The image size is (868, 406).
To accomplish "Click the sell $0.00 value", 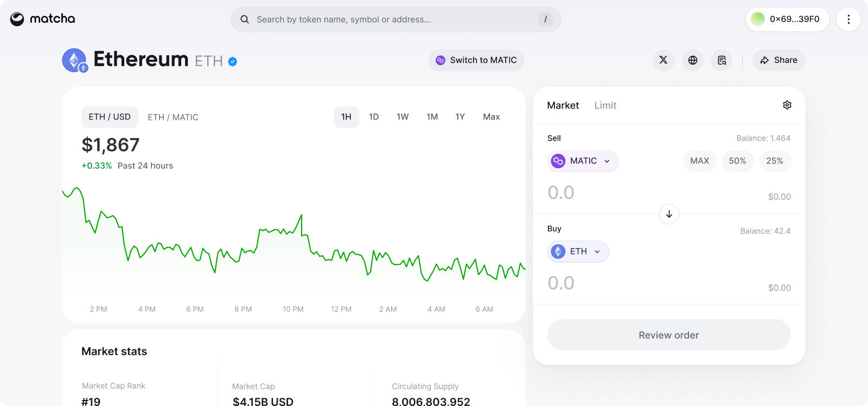I will click(x=779, y=196).
